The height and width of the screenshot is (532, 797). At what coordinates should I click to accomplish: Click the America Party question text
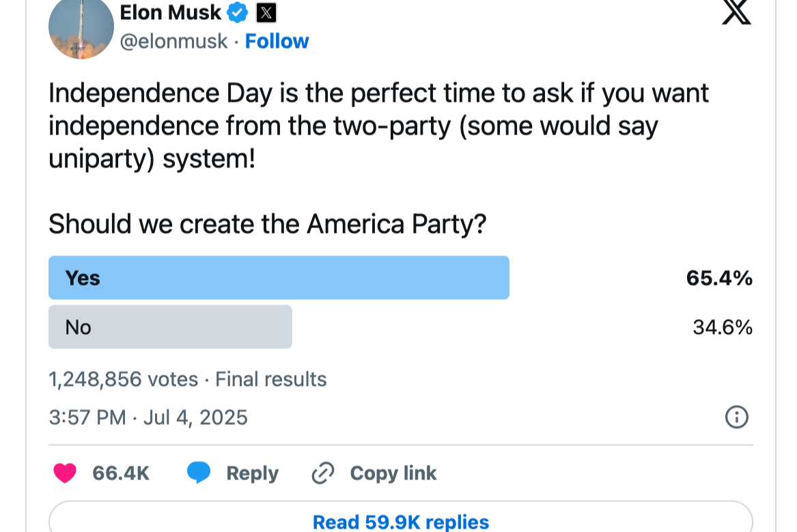[x=267, y=224]
